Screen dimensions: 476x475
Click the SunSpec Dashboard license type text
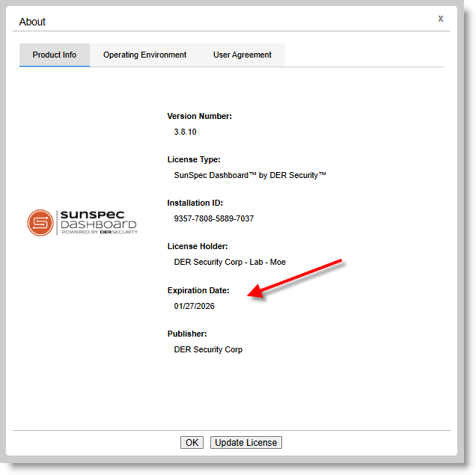pyautogui.click(x=250, y=176)
